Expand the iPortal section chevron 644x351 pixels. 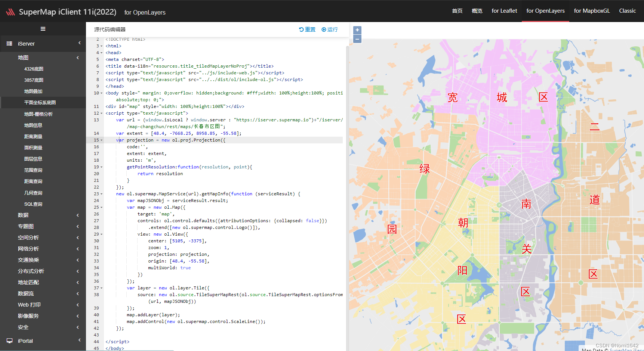[x=79, y=340]
